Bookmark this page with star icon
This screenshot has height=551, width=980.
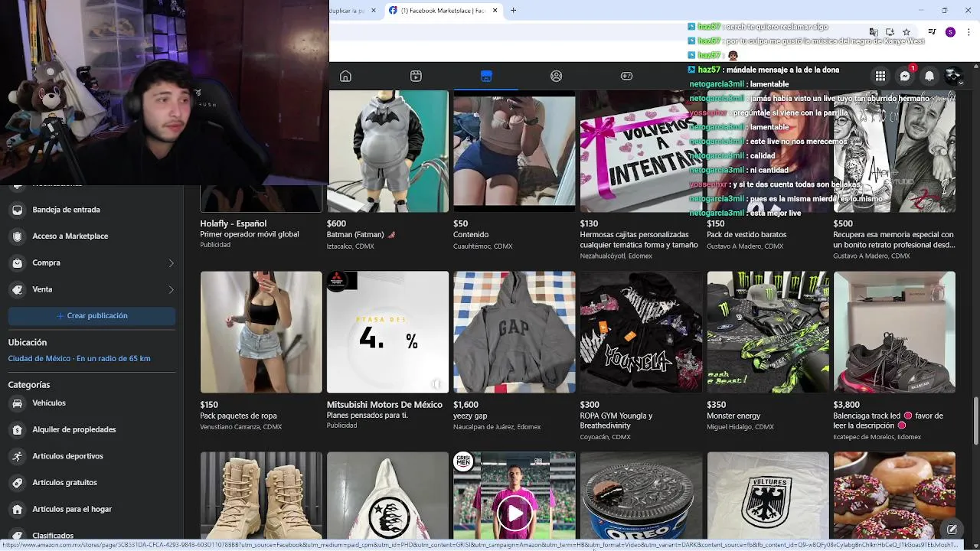coord(906,32)
